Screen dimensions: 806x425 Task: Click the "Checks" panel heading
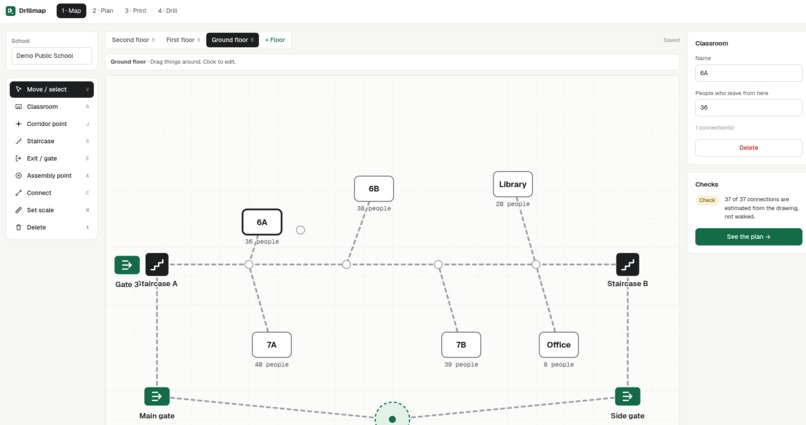(707, 184)
